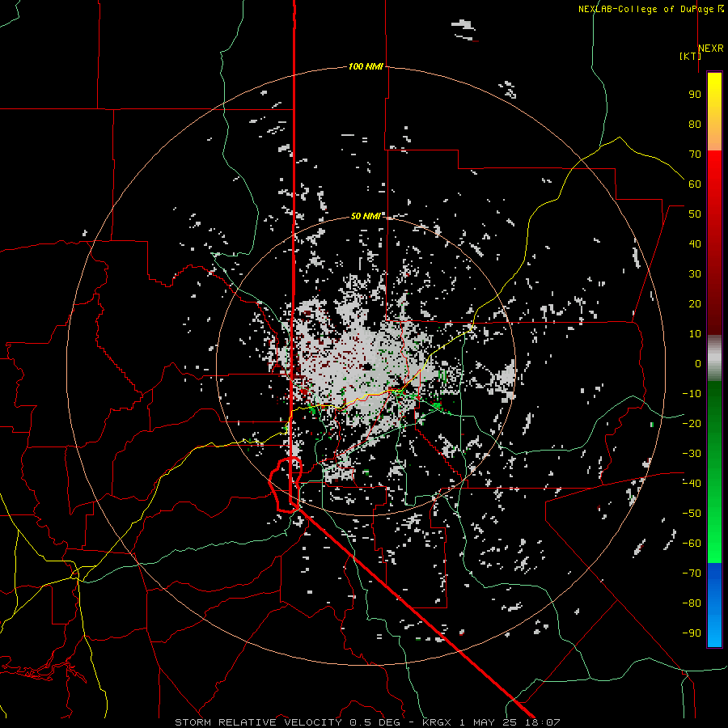Click the 100 NMI range ring label
The height and width of the screenshot is (728, 728).
(x=366, y=67)
